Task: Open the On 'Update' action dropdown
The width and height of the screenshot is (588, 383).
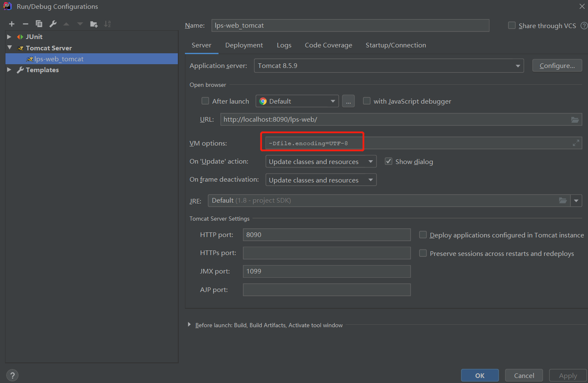Action: point(321,162)
